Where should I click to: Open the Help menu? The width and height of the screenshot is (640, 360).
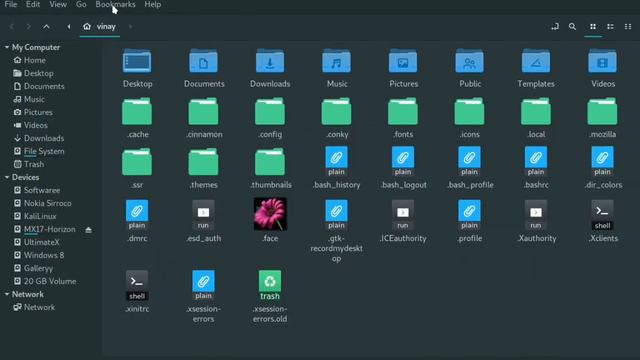pyautogui.click(x=153, y=4)
